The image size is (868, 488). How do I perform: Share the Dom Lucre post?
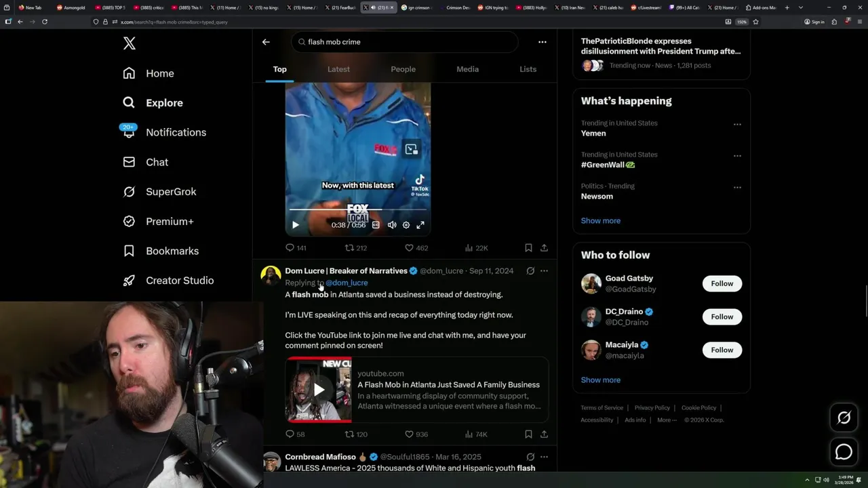[x=544, y=434]
